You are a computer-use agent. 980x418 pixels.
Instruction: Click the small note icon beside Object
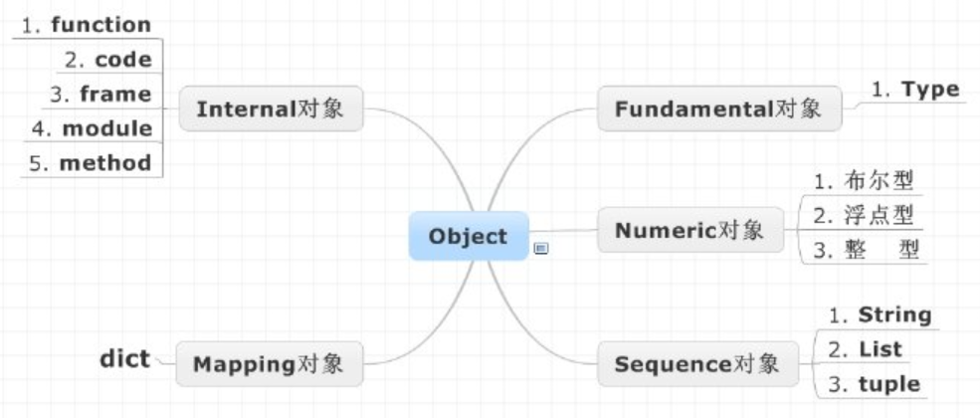[541, 249]
